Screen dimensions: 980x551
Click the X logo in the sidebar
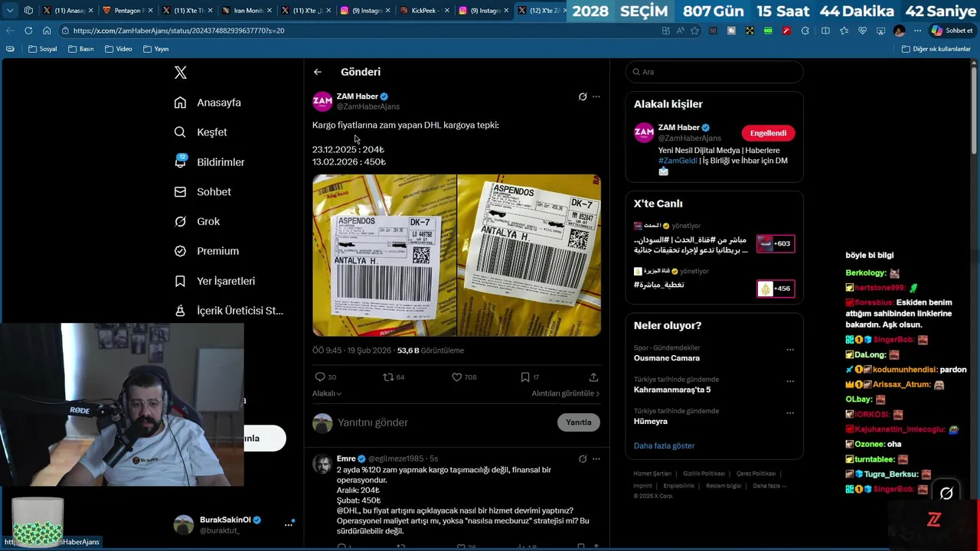pos(181,73)
